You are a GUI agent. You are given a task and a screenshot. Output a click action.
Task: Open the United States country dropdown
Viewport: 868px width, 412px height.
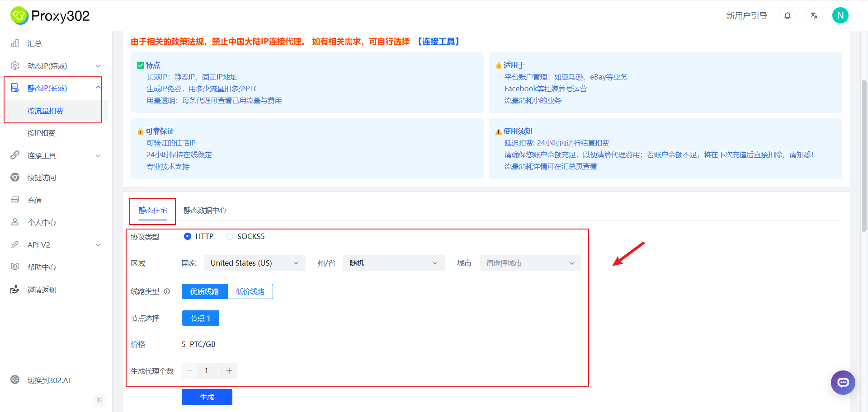254,262
